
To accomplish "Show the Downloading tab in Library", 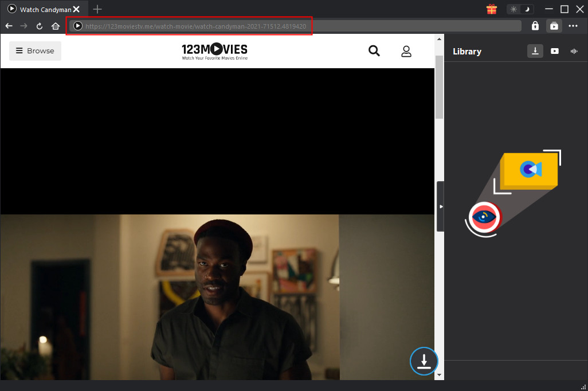I will point(535,51).
